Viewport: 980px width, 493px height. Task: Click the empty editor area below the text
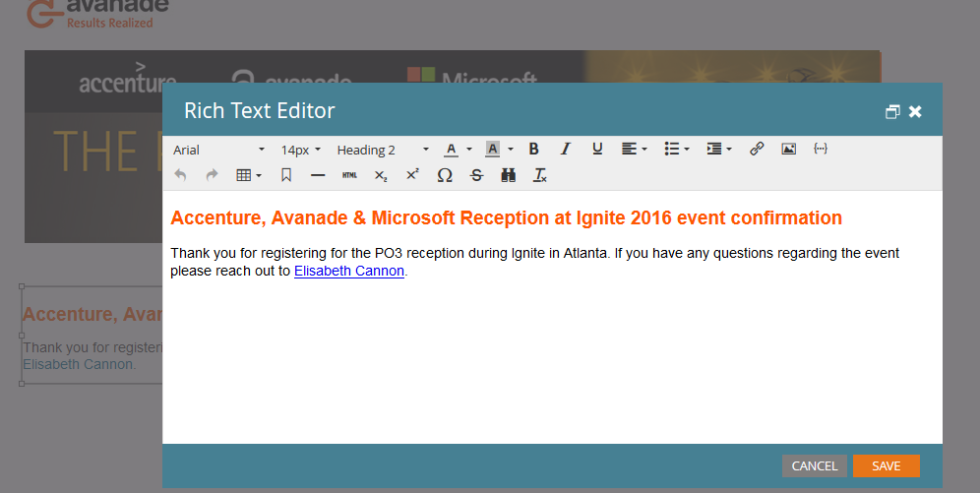[x=553, y=362]
